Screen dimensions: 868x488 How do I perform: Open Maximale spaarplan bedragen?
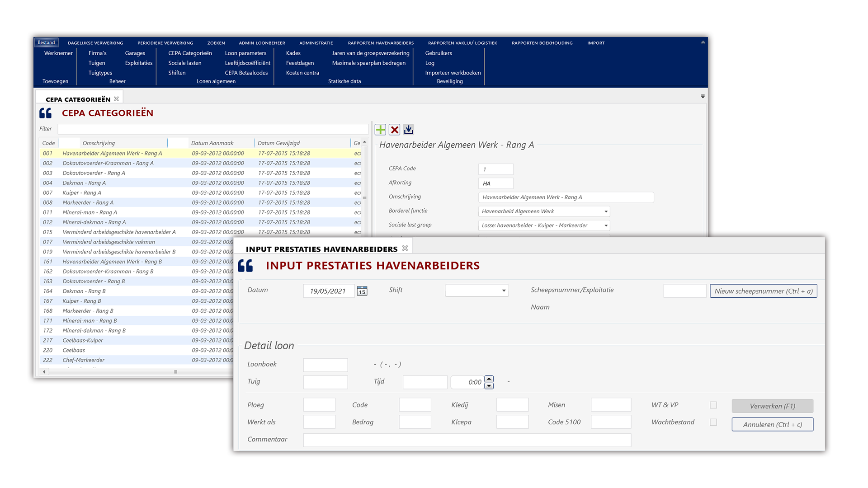click(368, 63)
